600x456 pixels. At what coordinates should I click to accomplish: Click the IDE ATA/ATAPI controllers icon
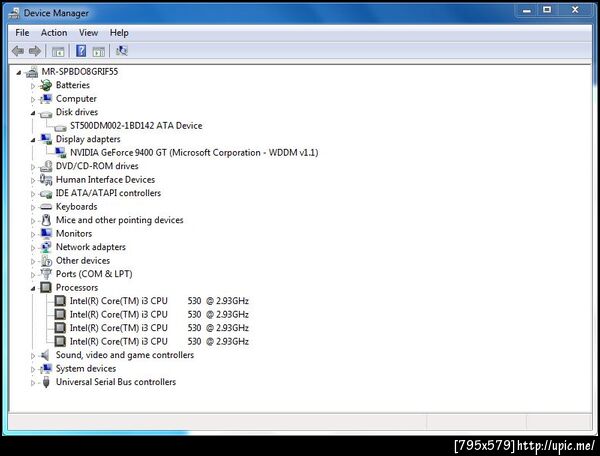[x=46, y=194]
